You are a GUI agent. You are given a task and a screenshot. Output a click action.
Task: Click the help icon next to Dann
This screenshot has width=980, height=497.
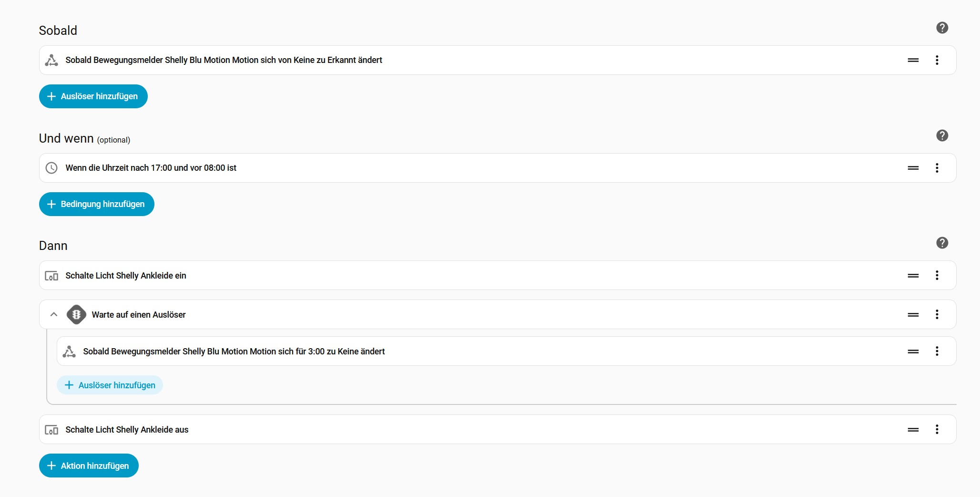pos(942,243)
